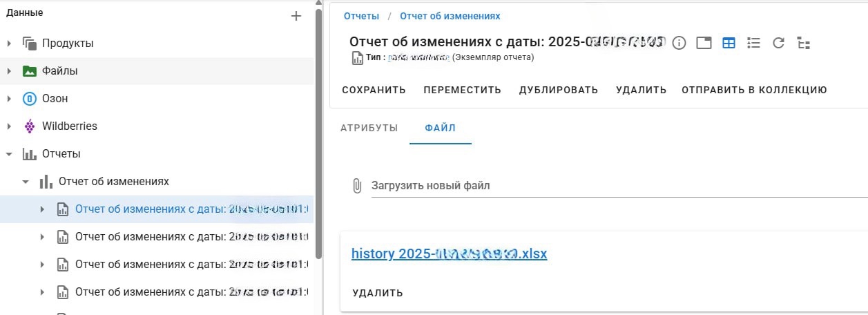Viewport: 868px width, 315px height.
Task: Expand the highlighted report row in tree
Action: (42, 209)
